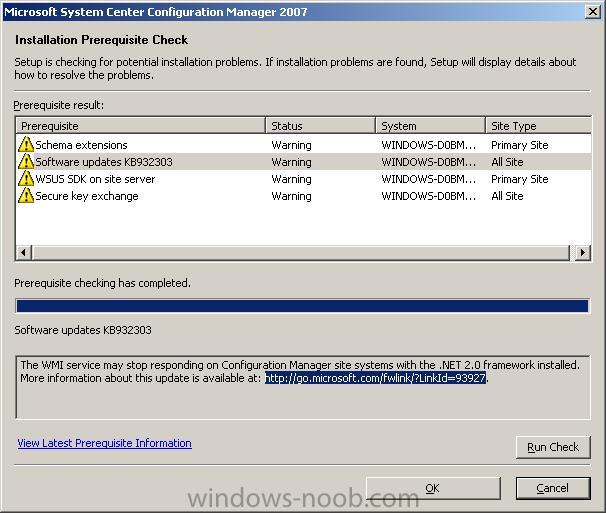Close the Configuration Manager 2007 dialog

[592, 12]
